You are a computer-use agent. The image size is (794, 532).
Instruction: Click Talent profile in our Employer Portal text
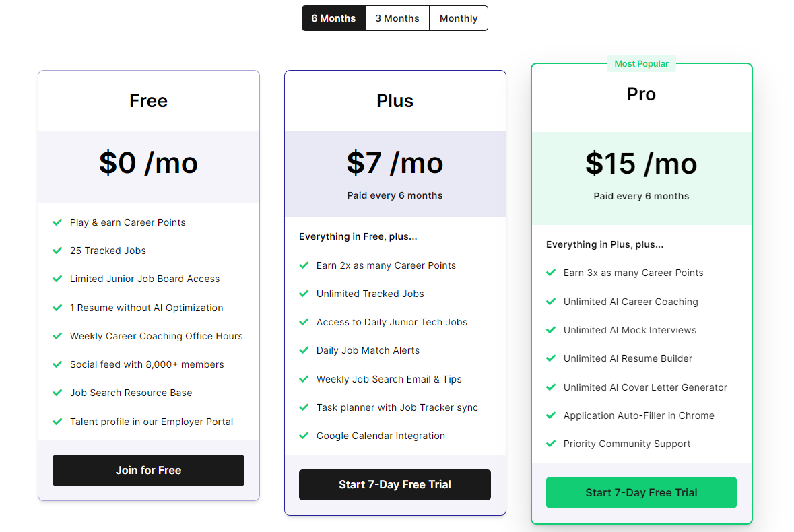pos(152,422)
